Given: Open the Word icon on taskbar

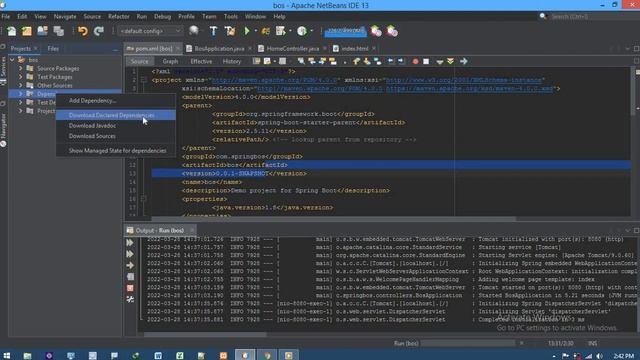Looking at the screenshot, I should tap(158, 356).
